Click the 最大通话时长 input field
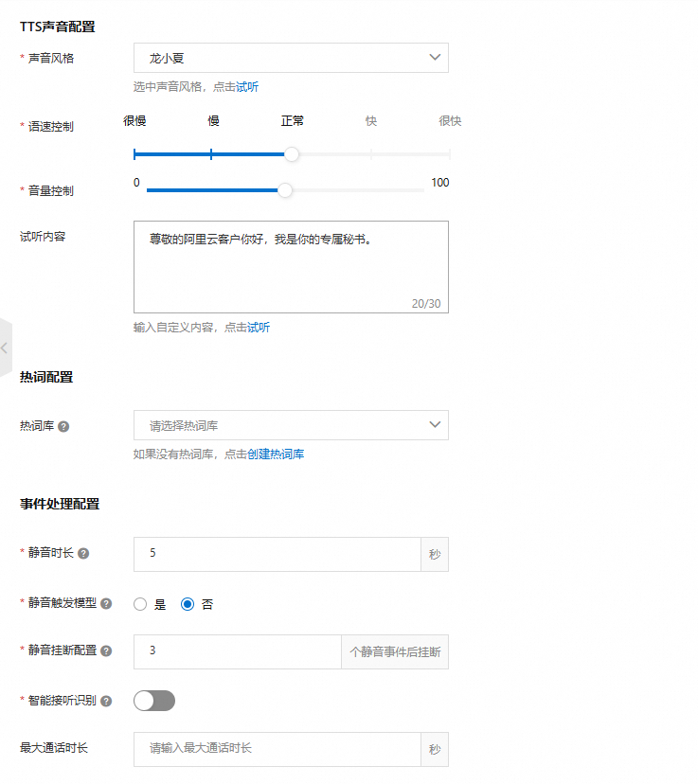This screenshot has width=698, height=784. (x=277, y=749)
